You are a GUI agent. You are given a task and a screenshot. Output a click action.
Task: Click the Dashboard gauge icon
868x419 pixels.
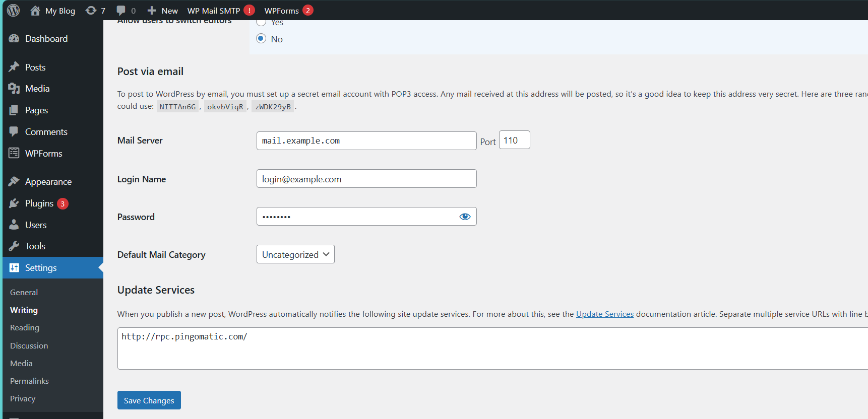tap(14, 39)
